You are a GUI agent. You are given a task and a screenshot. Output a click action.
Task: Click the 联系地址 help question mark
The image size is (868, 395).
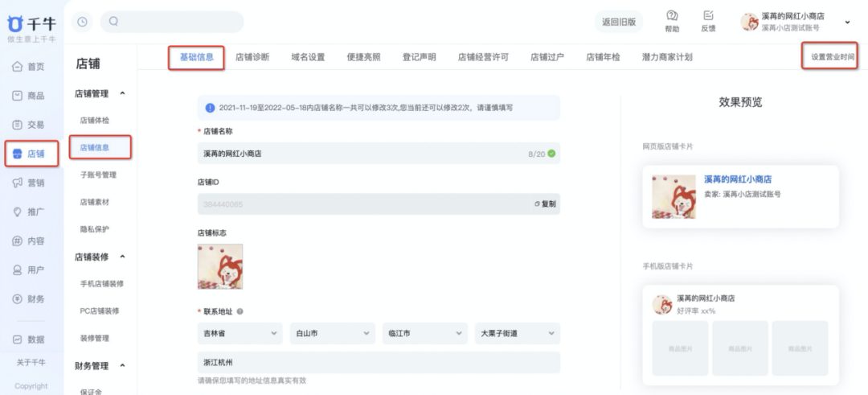click(x=240, y=311)
